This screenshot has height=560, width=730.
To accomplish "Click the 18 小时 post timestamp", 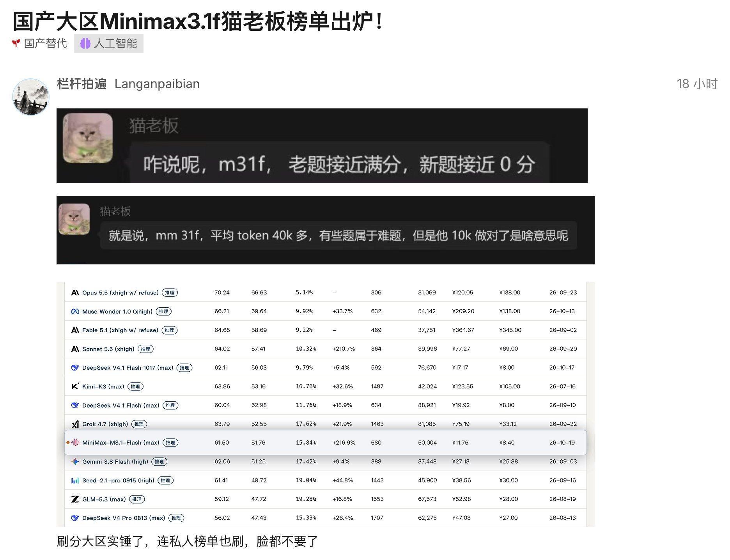I will click(x=697, y=84).
